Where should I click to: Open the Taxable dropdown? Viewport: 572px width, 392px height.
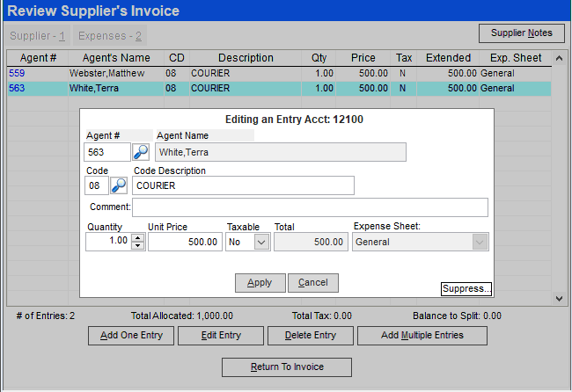pos(261,243)
